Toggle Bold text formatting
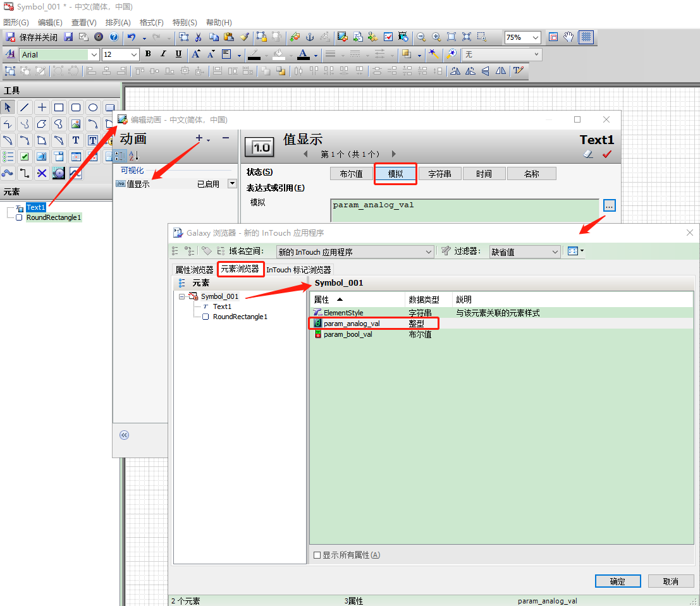 (x=148, y=54)
